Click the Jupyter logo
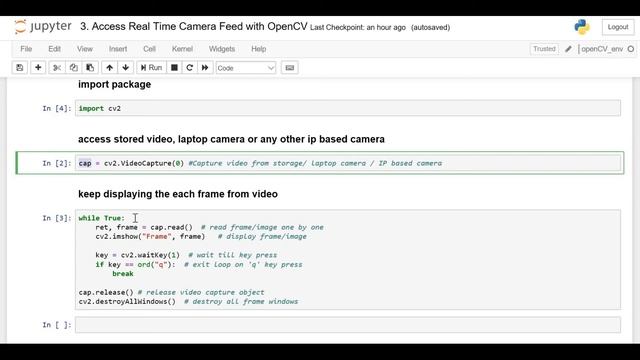640x360 pixels. tap(43, 27)
